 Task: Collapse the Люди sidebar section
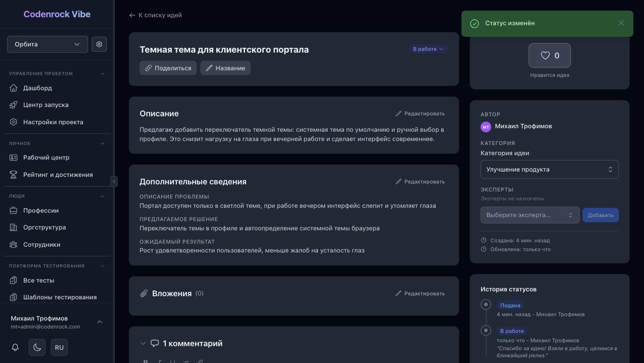tap(103, 196)
